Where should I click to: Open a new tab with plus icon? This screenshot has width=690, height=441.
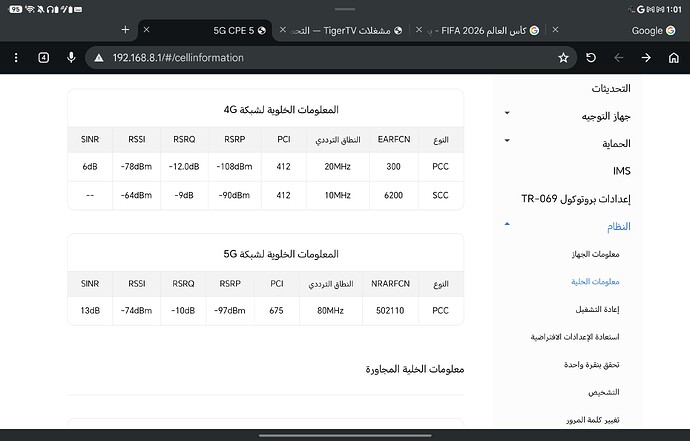[x=125, y=29]
